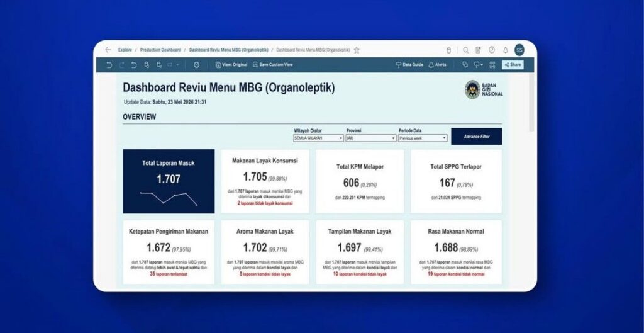The image size is (644, 333).
Task: Open search with the magnifier icon
Action: coord(466,50)
